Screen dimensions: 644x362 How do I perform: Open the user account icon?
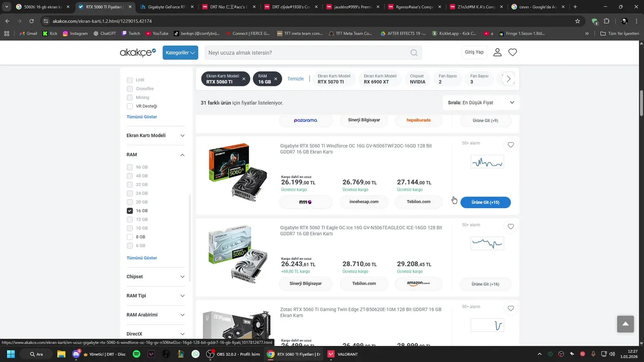click(497, 52)
